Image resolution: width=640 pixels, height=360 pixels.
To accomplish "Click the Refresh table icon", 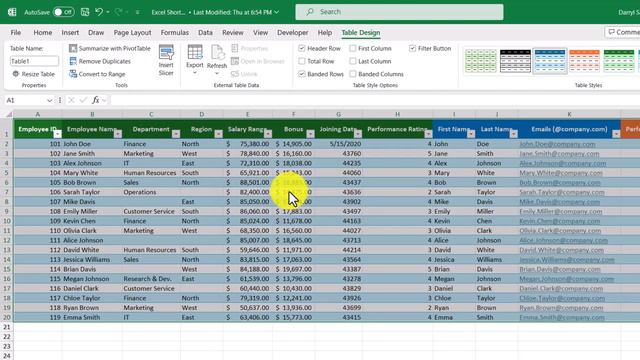I will (217, 60).
